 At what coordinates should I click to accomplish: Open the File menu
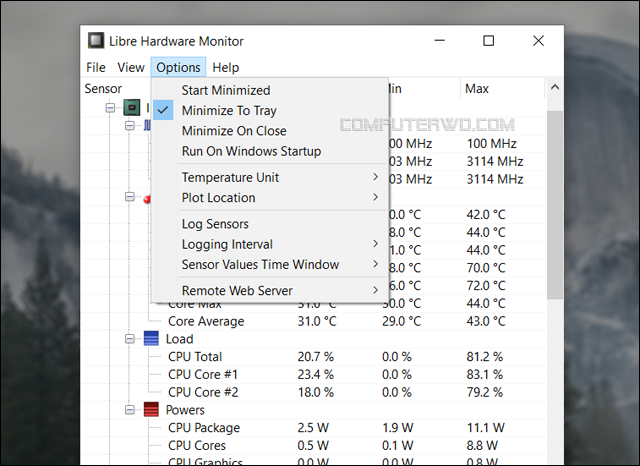96,67
